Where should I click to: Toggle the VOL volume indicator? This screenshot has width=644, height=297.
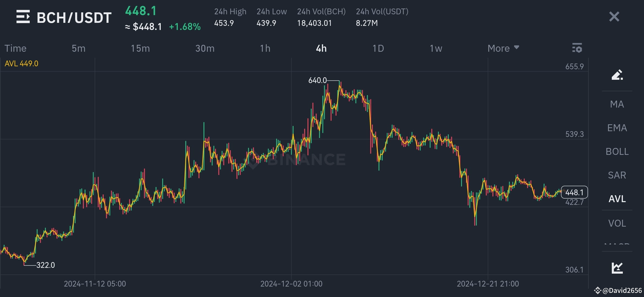pos(617,223)
